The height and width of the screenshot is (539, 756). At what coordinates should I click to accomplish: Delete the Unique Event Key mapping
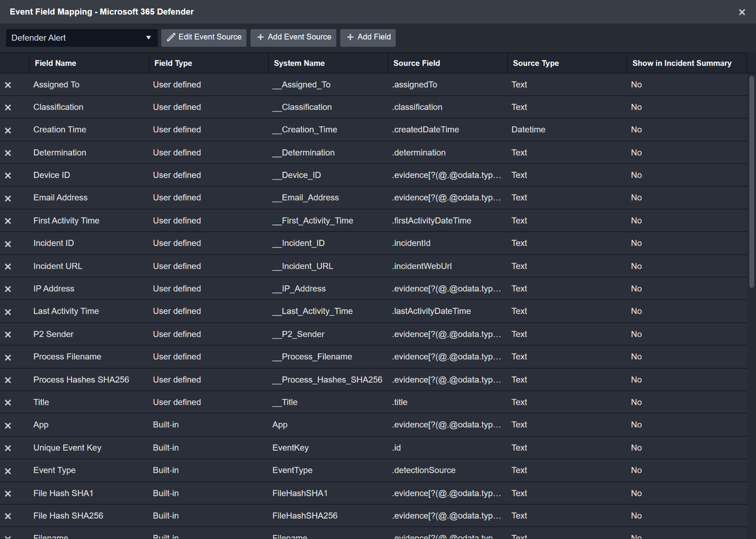pos(8,448)
